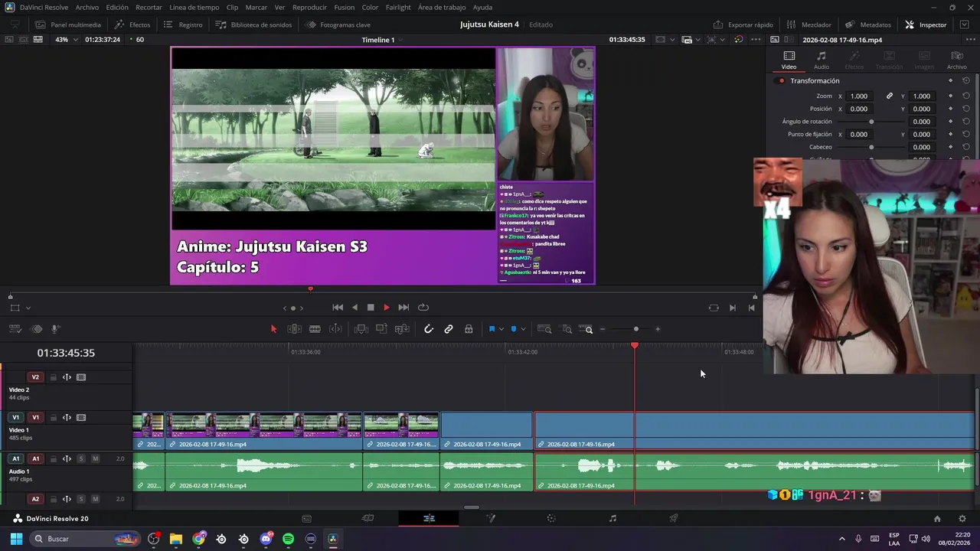Open the marker color dropdown arrow
The width and height of the screenshot is (980, 551).
[523, 329]
